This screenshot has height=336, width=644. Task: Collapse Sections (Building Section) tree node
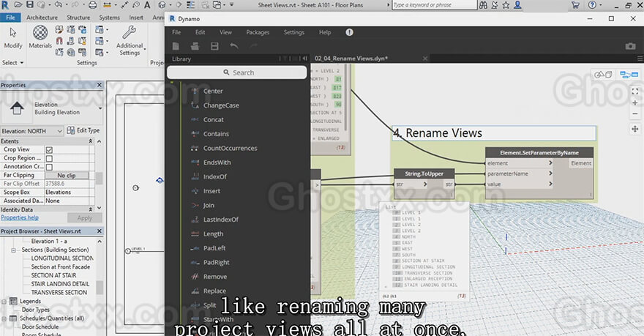[x=14, y=250]
